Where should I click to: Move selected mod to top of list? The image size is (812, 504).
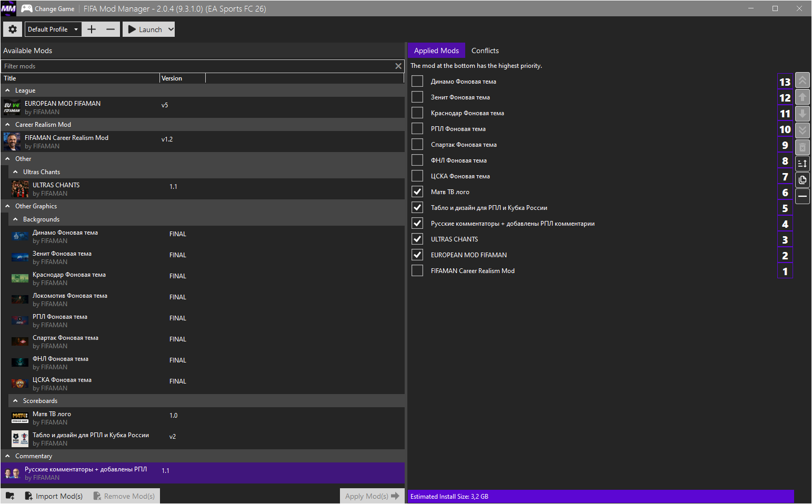pos(802,81)
